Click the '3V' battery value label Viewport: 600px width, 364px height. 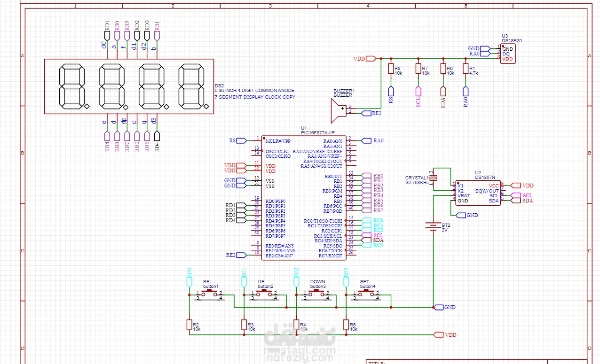445,231
